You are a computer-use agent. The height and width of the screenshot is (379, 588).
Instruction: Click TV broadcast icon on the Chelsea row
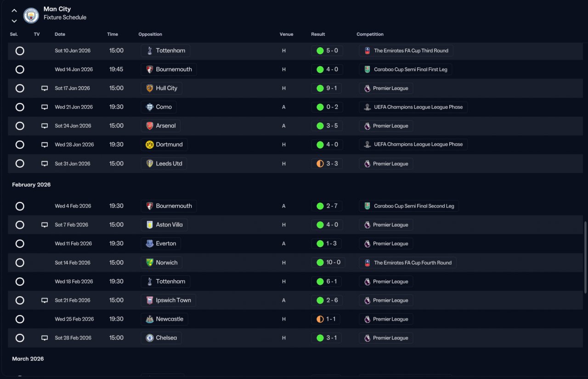[x=45, y=338]
